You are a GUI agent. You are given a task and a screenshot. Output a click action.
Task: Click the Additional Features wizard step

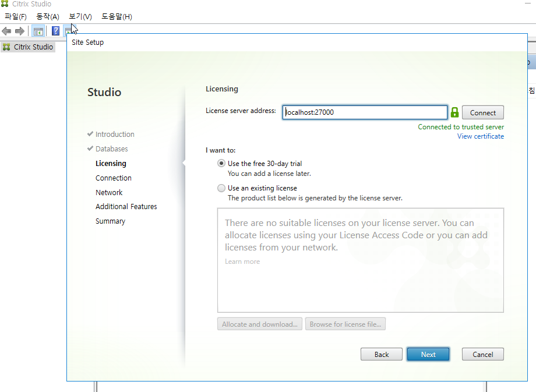[126, 206]
